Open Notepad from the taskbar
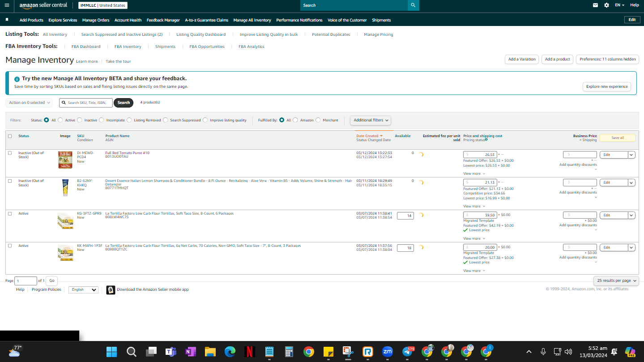Screen dimensions: 644x362 269,352
